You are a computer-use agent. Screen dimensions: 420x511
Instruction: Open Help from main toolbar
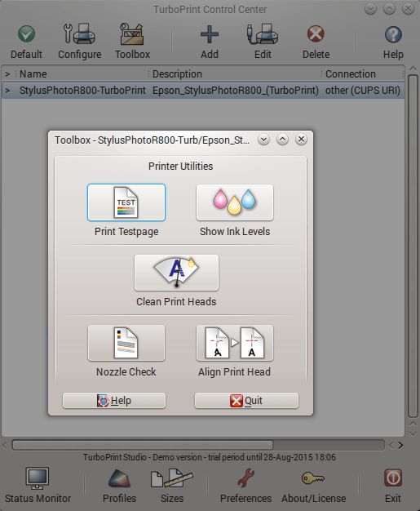point(393,42)
